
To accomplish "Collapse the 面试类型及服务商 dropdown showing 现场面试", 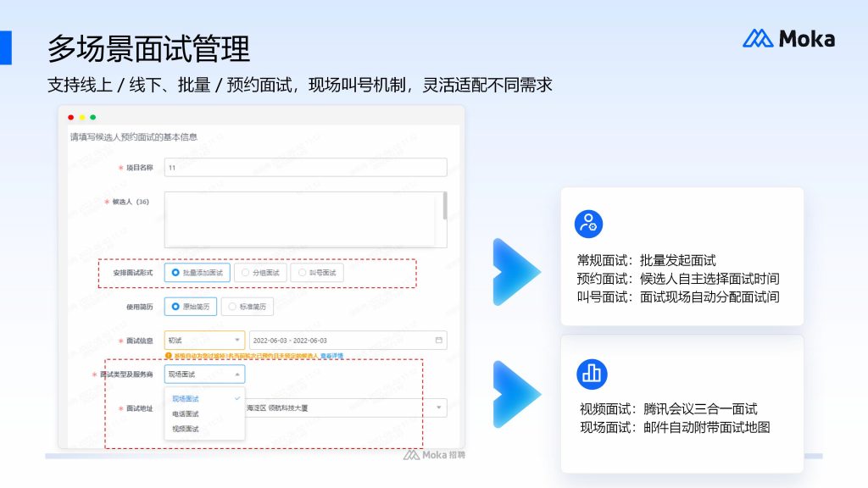I will pyautogui.click(x=204, y=374).
